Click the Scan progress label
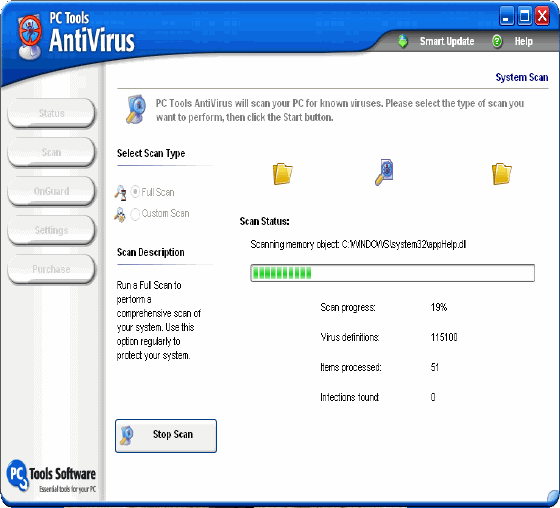 [348, 307]
